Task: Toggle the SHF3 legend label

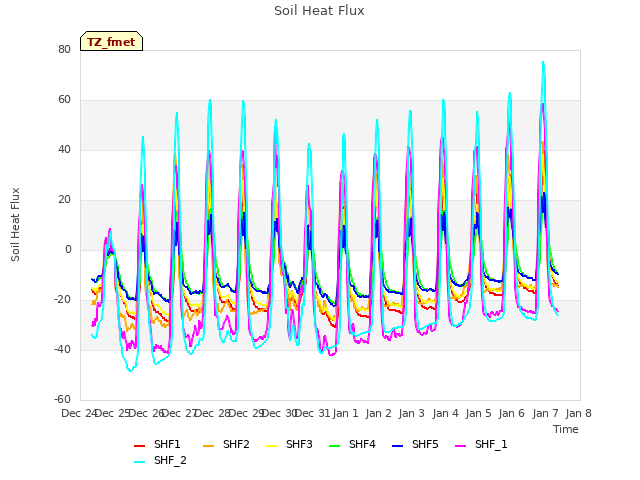Action: coord(299,444)
